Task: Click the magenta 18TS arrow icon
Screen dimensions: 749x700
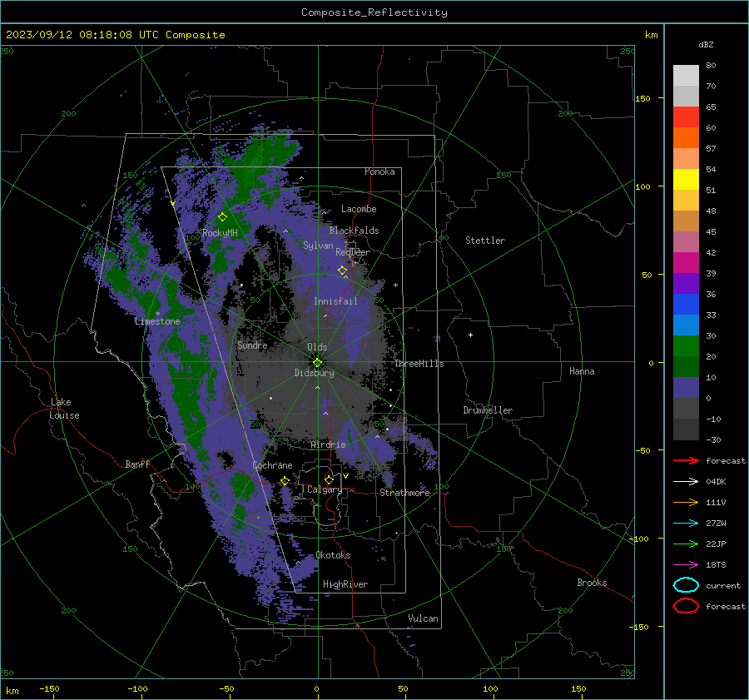Action: [686, 565]
